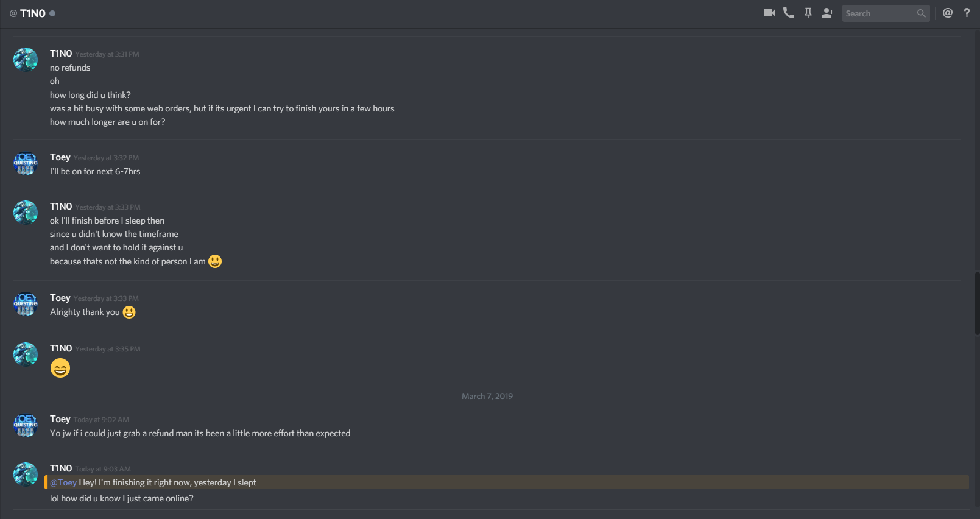Click the large grinning emoji from T1NO
980x519 pixels.
(x=60, y=368)
